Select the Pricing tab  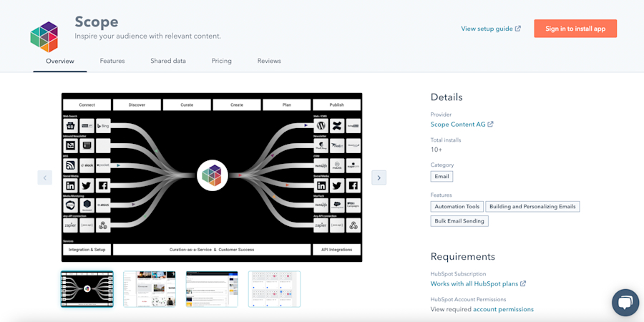(x=221, y=61)
